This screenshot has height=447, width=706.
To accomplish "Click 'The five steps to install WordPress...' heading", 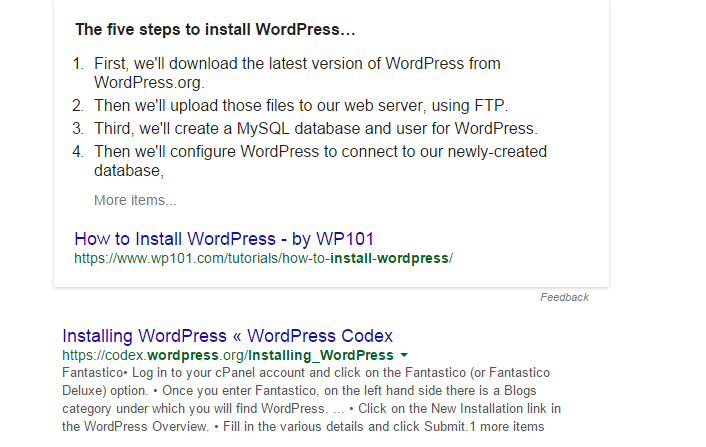I will 215,30.
